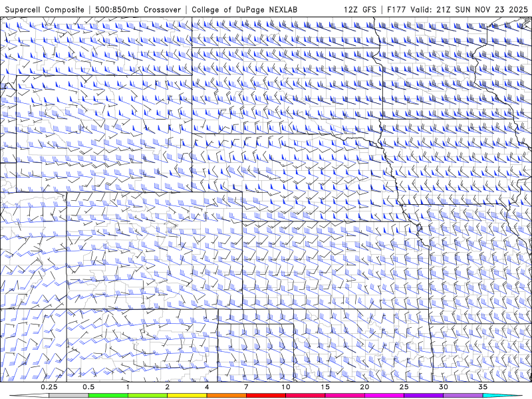The width and height of the screenshot is (532, 399).
Task: Click the legend value 30
Action: point(444,387)
